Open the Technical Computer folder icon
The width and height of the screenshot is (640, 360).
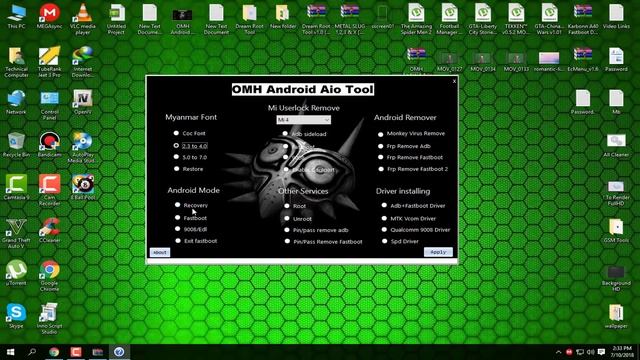pyautogui.click(x=16, y=62)
